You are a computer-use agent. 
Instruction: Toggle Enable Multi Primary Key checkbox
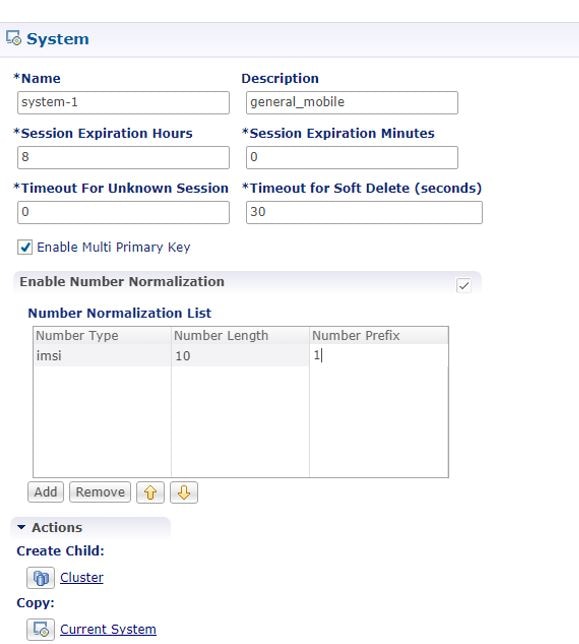click(25, 247)
